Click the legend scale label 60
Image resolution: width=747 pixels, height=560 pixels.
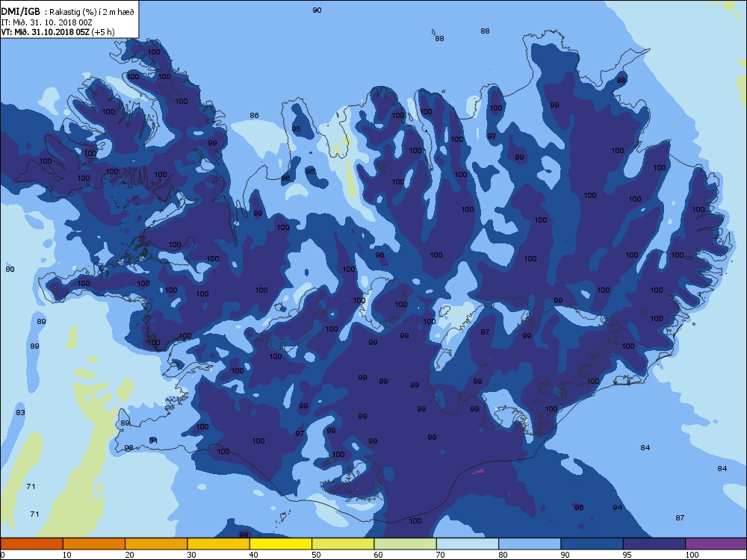coord(378,555)
